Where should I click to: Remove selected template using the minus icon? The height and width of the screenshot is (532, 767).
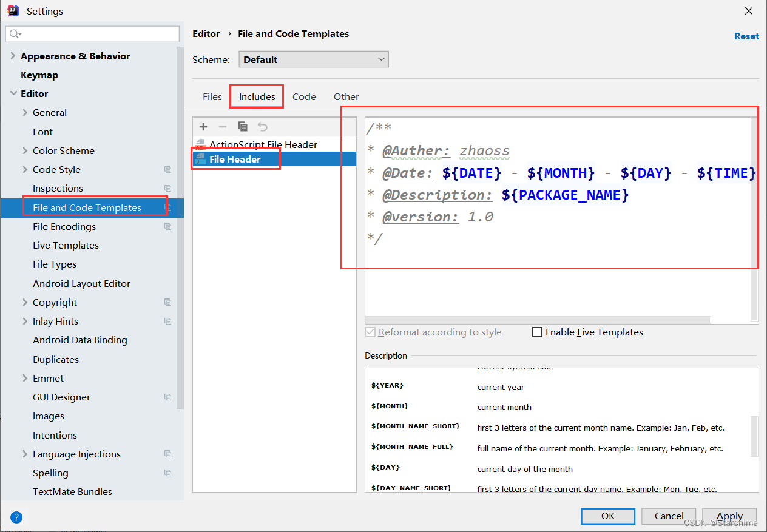coord(222,126)
